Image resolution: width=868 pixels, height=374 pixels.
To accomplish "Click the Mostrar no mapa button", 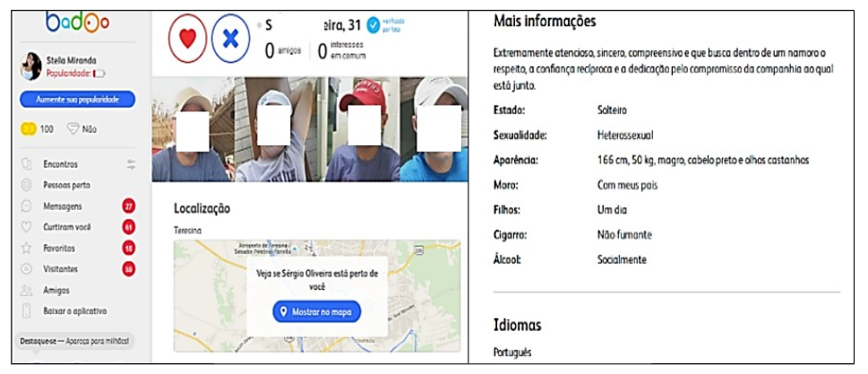I will coord(318,312).
